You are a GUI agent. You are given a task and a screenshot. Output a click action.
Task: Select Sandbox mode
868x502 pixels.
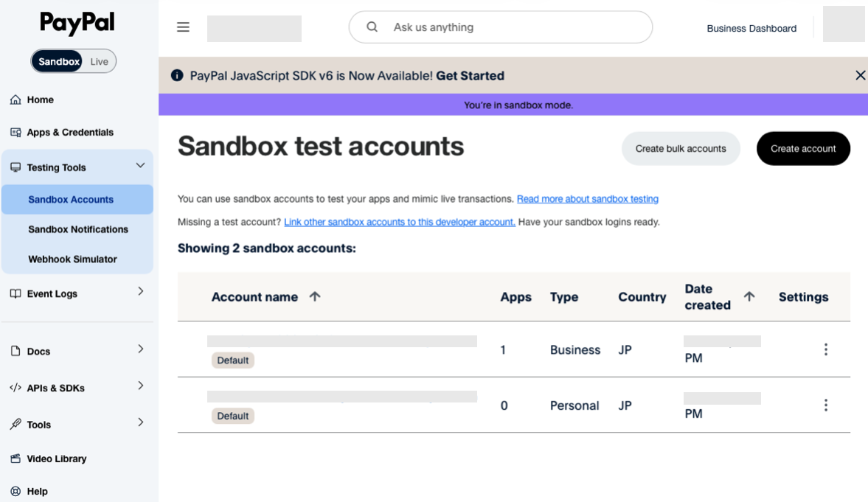click(x=58, y=61)
